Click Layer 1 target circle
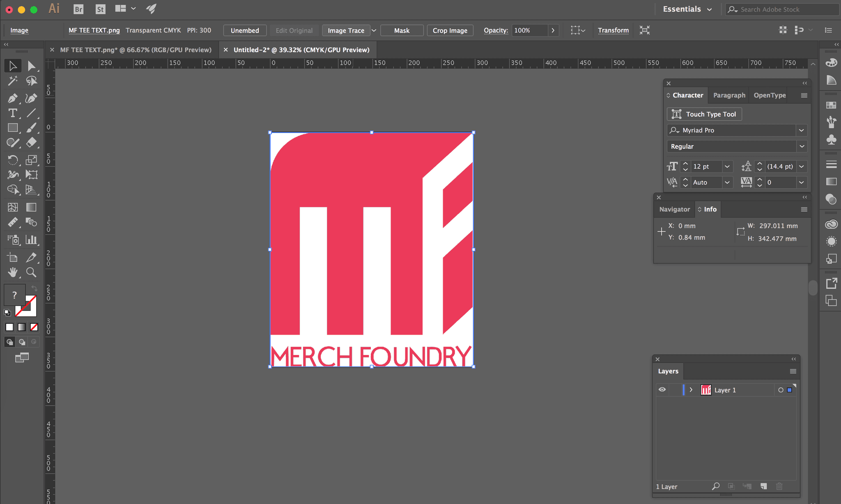Screen dimensions: 841x504 [x=781, y=390]
